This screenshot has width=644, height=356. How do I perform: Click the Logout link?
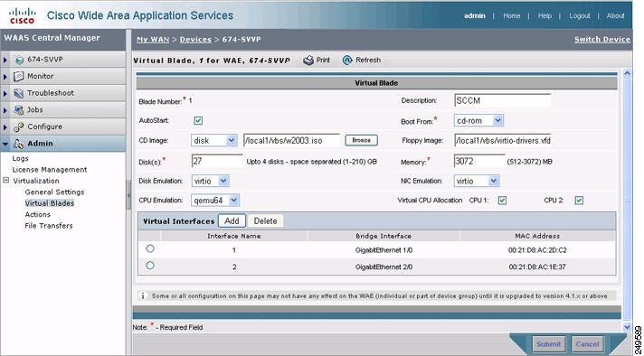580,16
